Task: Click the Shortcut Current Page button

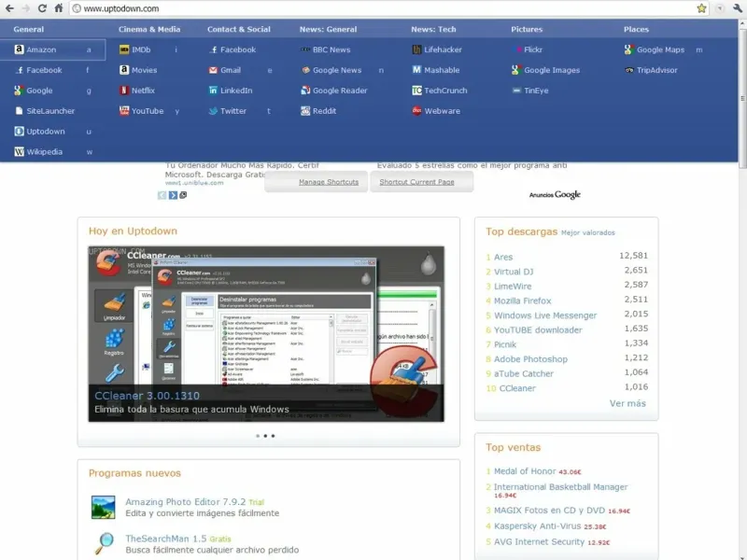Action: 422,182
